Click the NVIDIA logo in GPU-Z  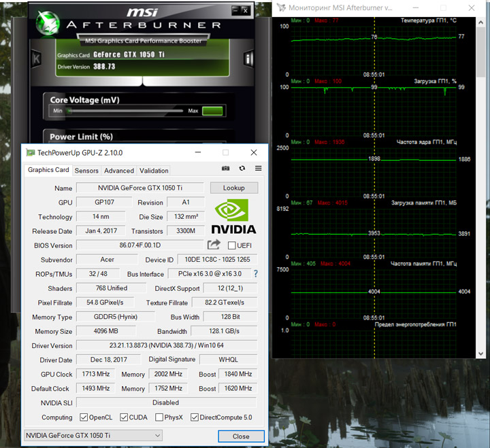pyautogui.click(x=233, y=216)
